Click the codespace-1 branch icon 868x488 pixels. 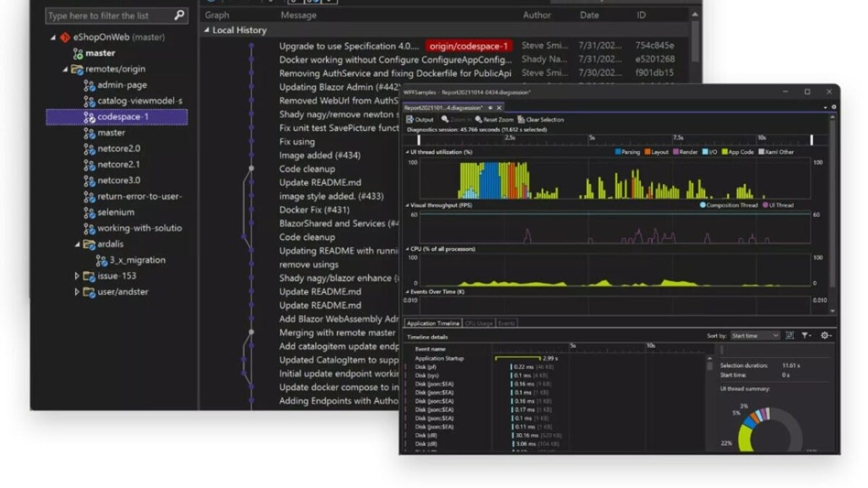89,117
